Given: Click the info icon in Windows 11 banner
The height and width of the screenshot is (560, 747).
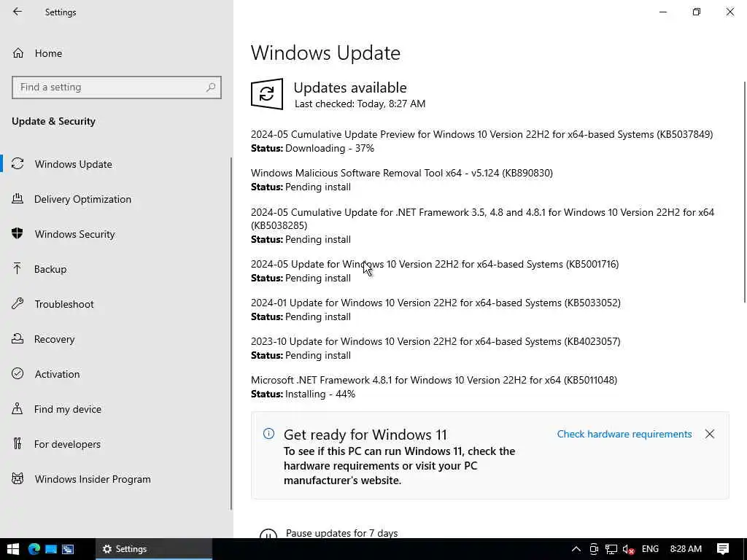Looking at the screenshot, I should click(268, 433).
